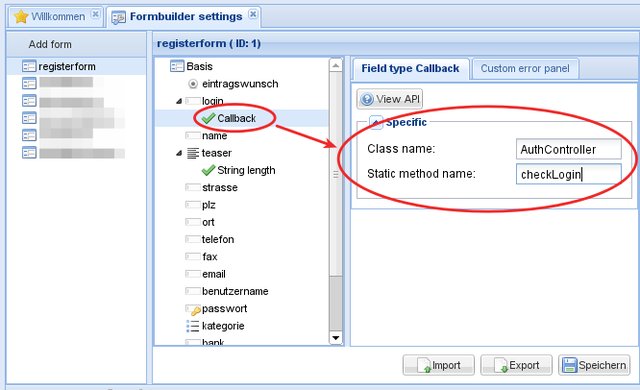Click the Import button
This screenshot has height=390, width=640.
pos(438,365)
